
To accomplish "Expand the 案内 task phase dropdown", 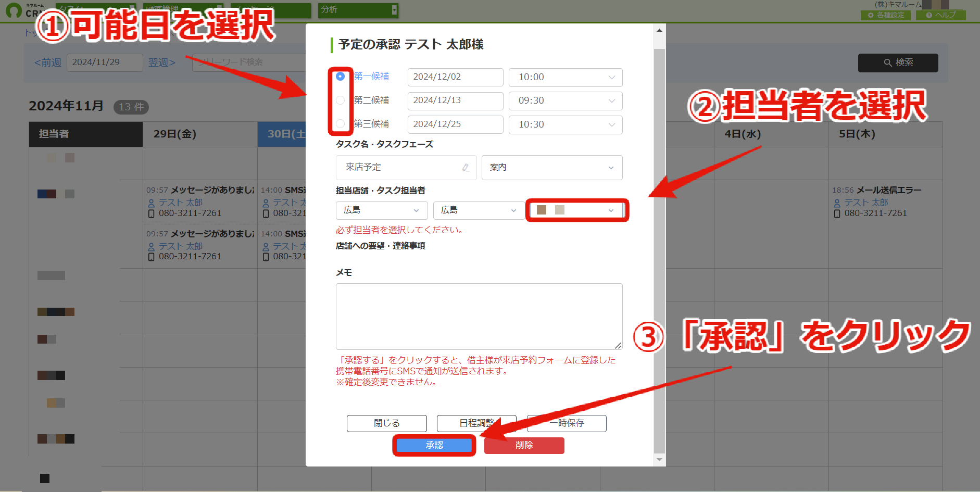I will point(552,168).
